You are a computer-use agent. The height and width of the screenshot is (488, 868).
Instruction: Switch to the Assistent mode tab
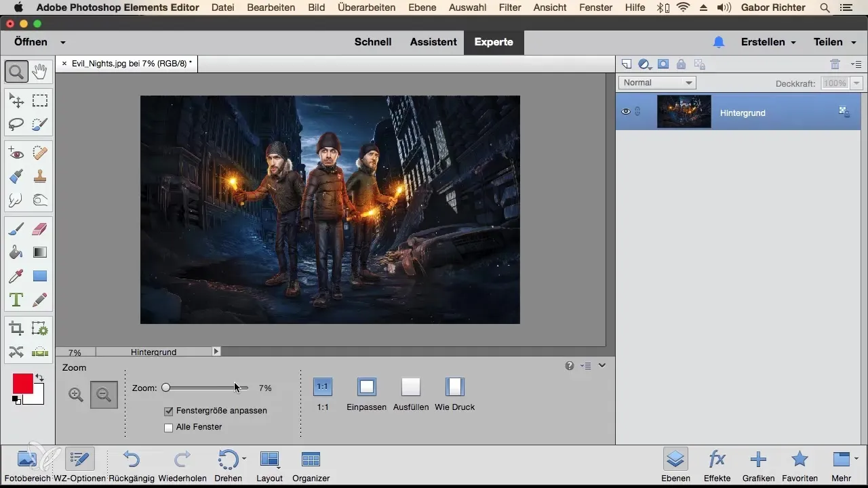(x=433, y=42)
